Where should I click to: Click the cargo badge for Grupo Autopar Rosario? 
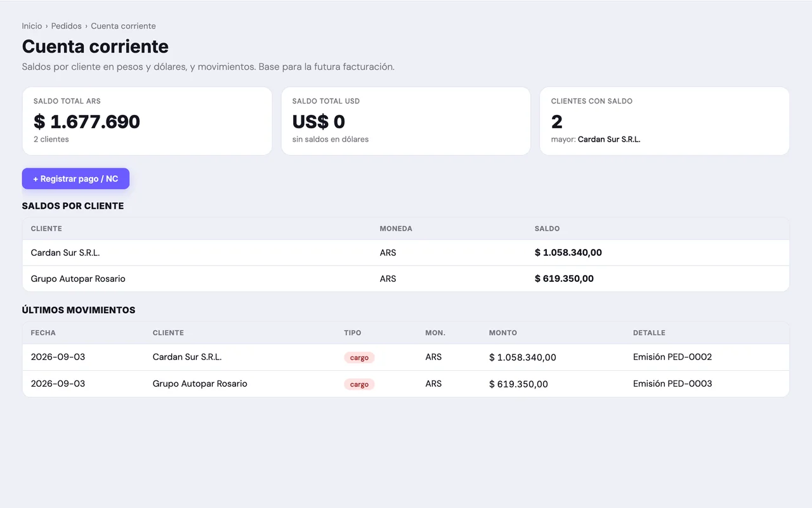coord(359,384)
